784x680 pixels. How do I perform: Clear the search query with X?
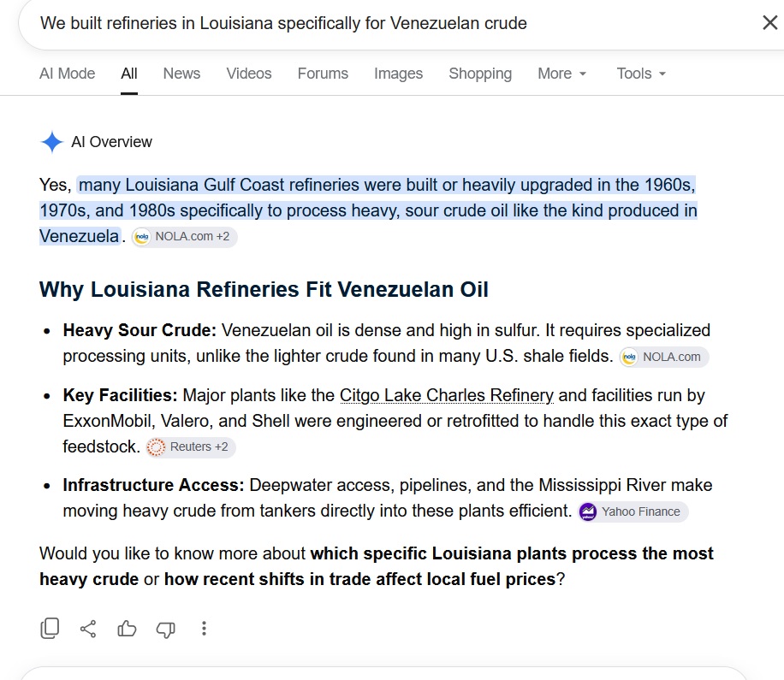770,22
